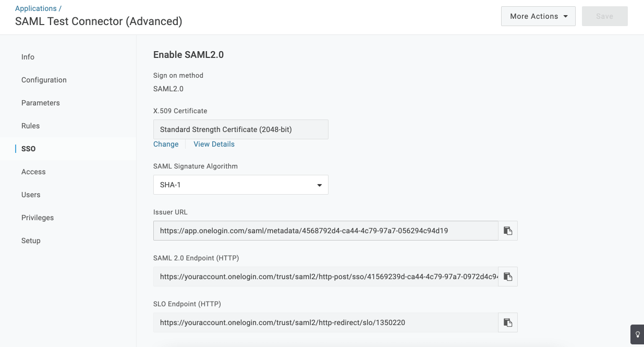Select the SSO sidebar item
644x347 pixels.
29,149
